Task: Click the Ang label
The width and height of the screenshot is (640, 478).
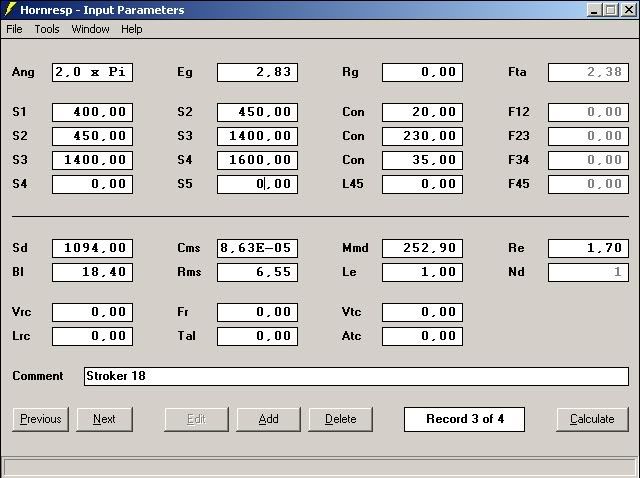Action: (23, 72)
